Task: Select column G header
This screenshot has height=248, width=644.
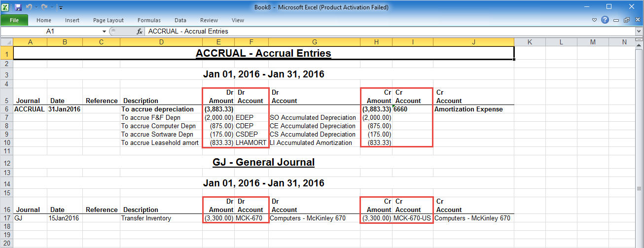Action: click(x=314, y=42)
